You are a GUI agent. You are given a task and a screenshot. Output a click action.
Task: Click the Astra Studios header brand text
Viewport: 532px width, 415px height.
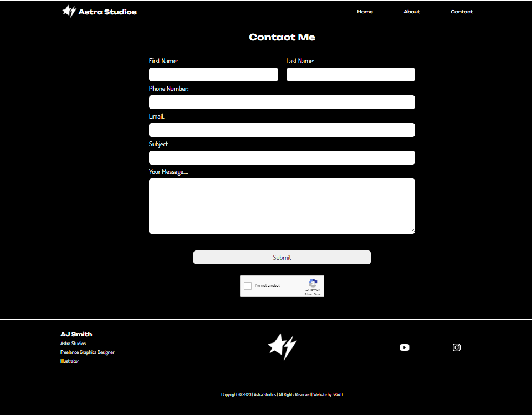[x=108, y=12]
